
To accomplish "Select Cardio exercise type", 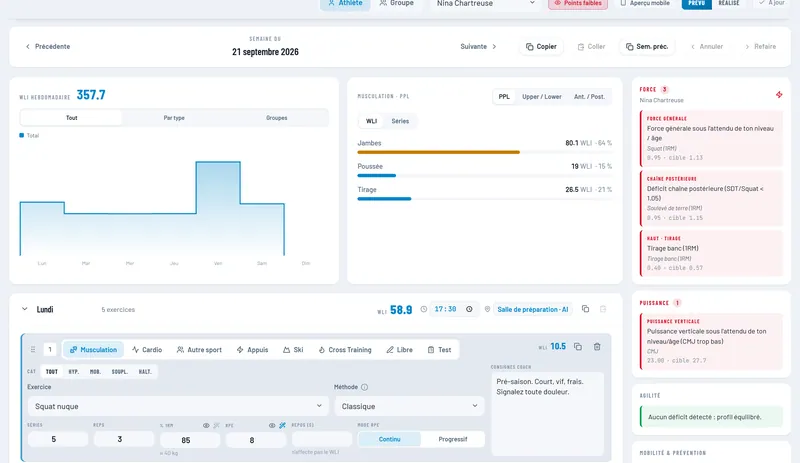I will (147, 350).
